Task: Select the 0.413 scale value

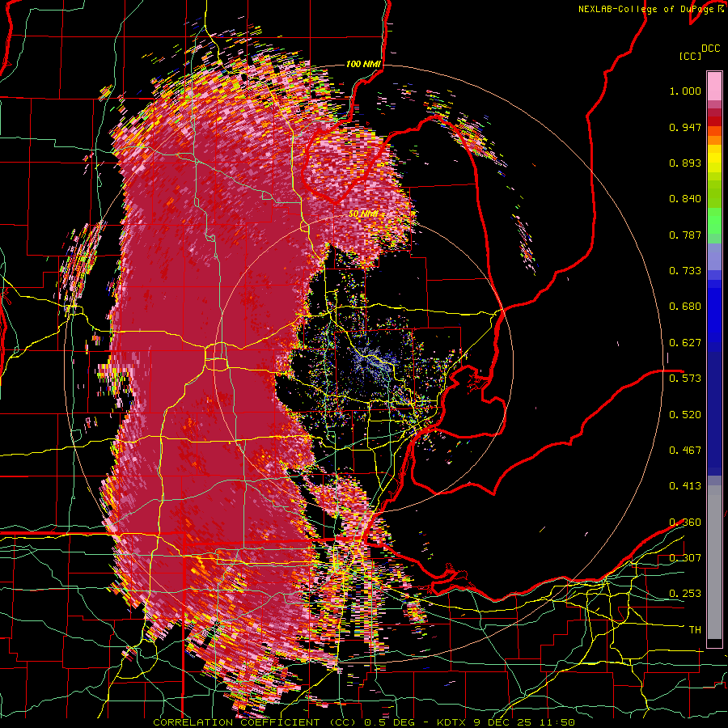Action: pos(685,486)
